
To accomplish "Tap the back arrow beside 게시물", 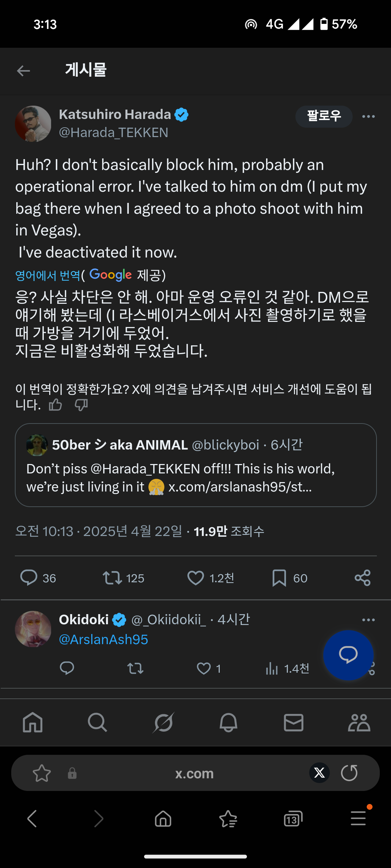I will pyautogui.click(x=24, y=71).
